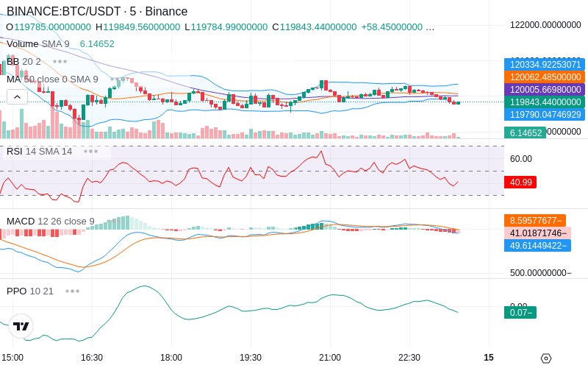The image size is (588, 368).
Task: Click the 500.00000000 MACD axis label
Action: pyautogui.click(x=540, y=273)
